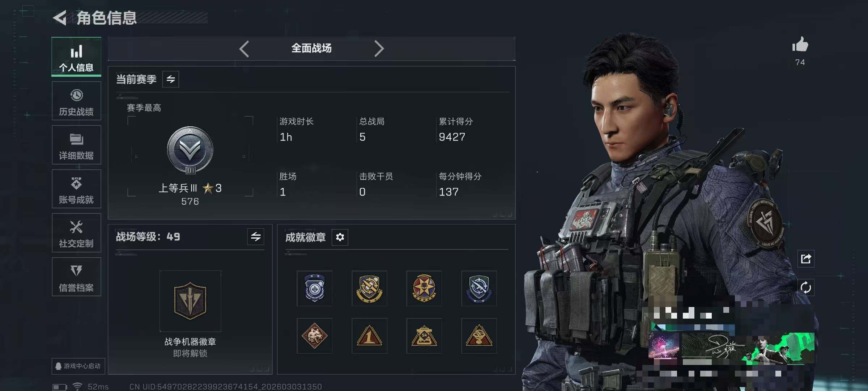This screenshot has width=868, height=391.
Task: Toggle the 战场等级 swap button
Action: pyautogui.click(x=256, y=237)
